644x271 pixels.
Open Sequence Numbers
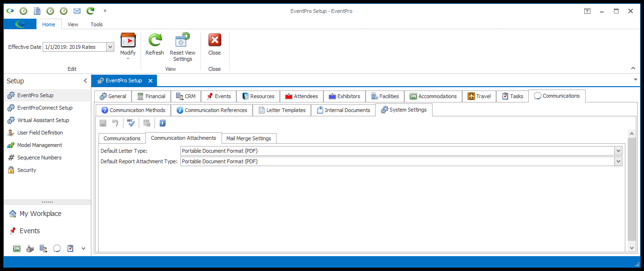[47, 158]
